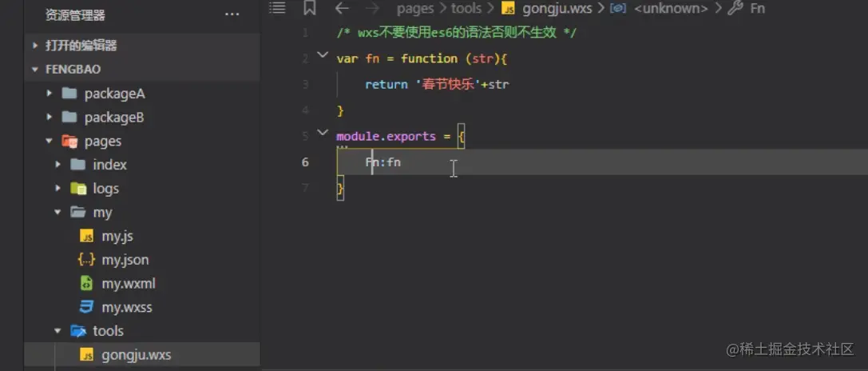The image size is (868, 371).
Task: Select the Fn breadcrumb segment
Action: 757,8
